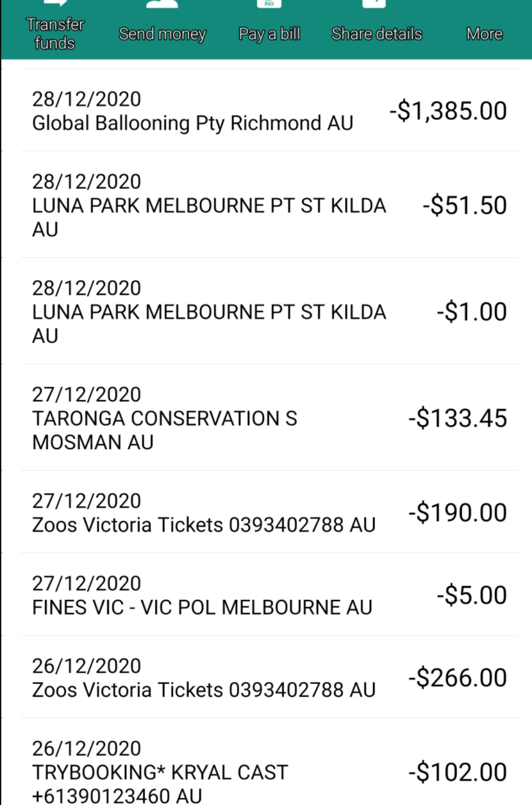532x805 pixels.
Task: Tap the Pay a bill icon
Action: click(x=269, y=3)
